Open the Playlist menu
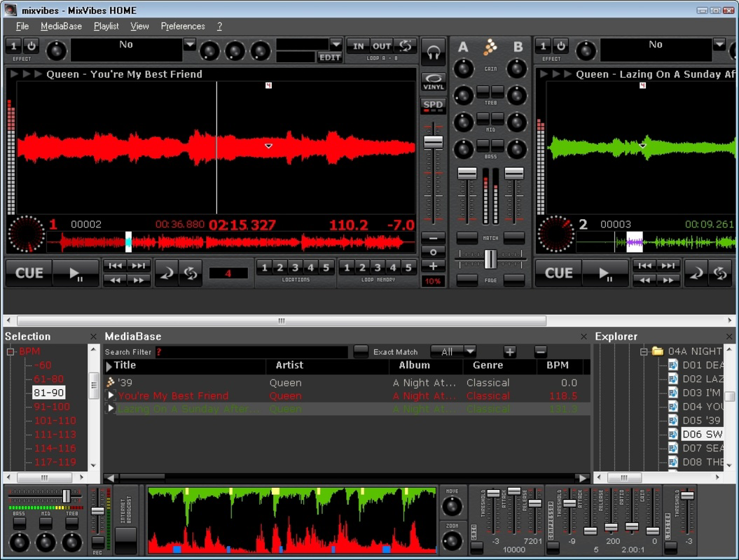739x560 pixels. pos(106,26)
